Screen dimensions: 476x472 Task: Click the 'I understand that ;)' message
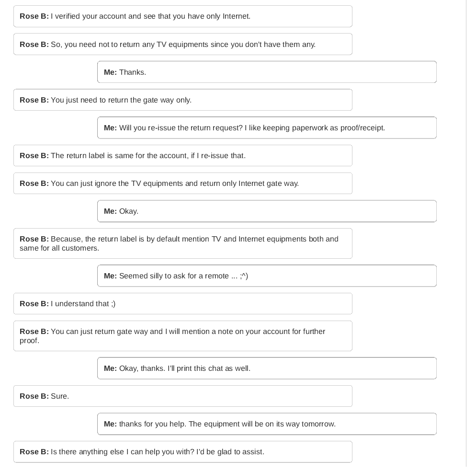pyautogui.click(x=83, y=304)
